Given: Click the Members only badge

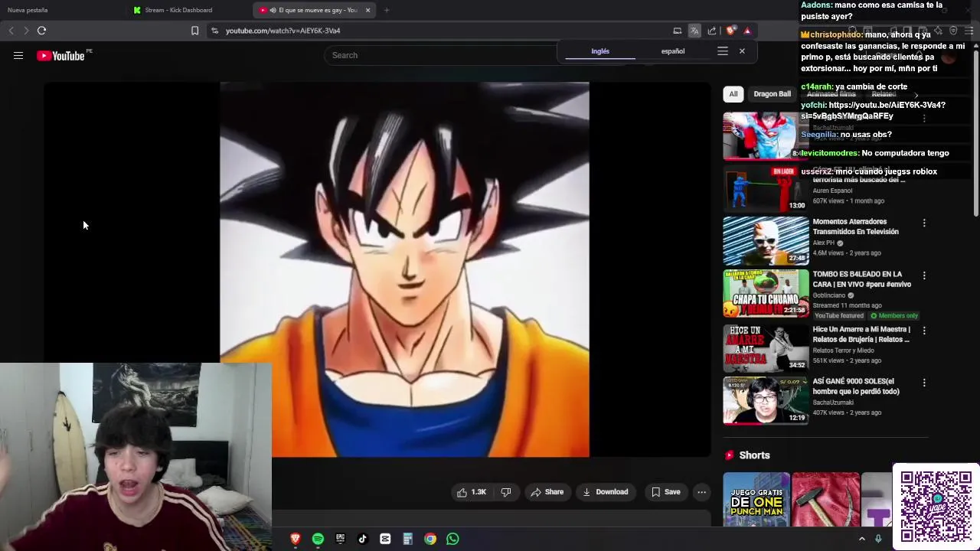Looking at the screenshot, I should click(894, 315).
